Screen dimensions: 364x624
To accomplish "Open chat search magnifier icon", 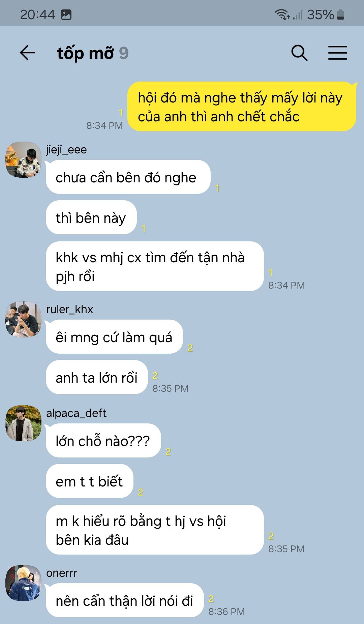I will coord(299,53).
